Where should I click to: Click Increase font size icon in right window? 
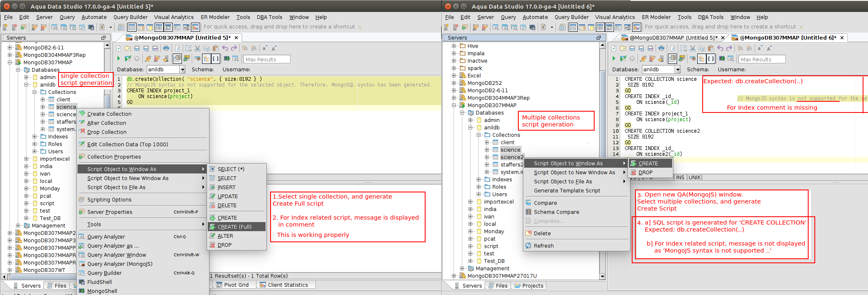(x=769, y=48)
